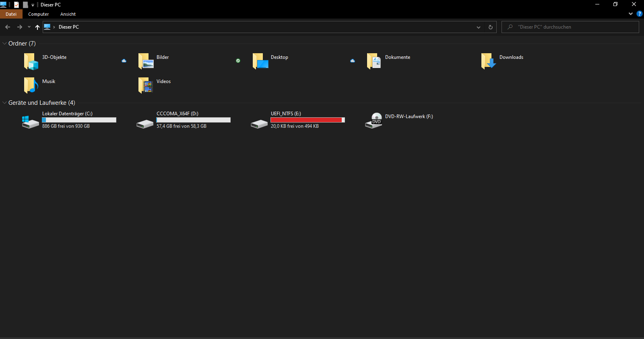This screenshot has height=339, width=644.
Task: Click the CCCOMA_X64F (D:) label
Action: point(178,114)
